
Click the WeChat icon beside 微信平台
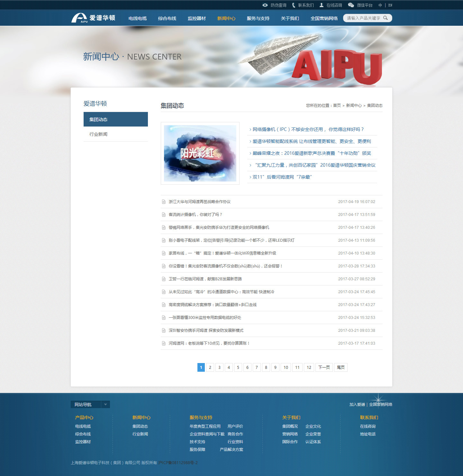point(351,5)
